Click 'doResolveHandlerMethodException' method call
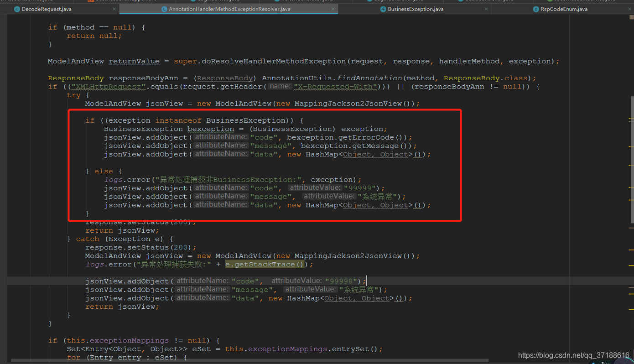The height and width of the screenshot is (364, 634). click(x=274, y=61)
